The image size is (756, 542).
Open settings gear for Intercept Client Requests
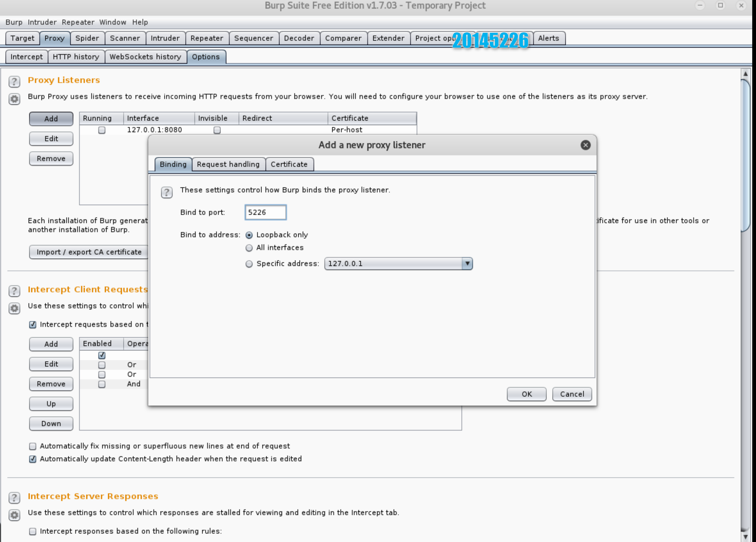click(x=14, y=308)
